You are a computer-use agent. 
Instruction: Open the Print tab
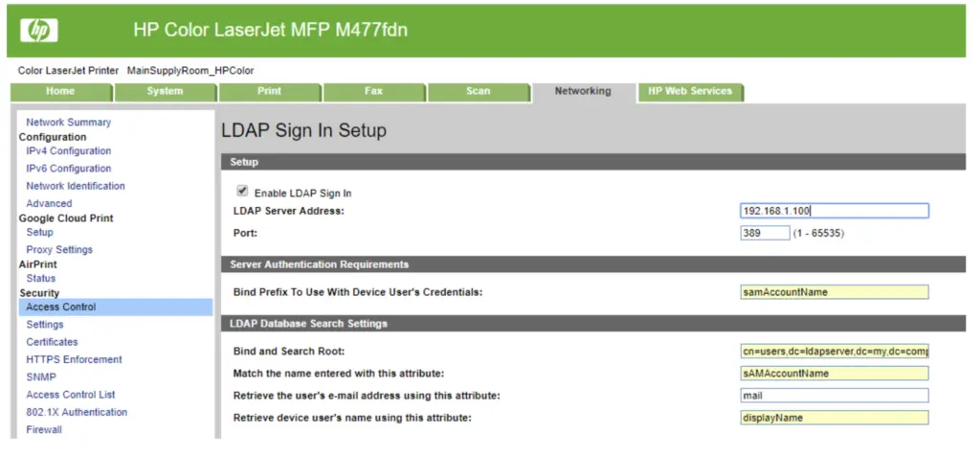pos(269,92)
